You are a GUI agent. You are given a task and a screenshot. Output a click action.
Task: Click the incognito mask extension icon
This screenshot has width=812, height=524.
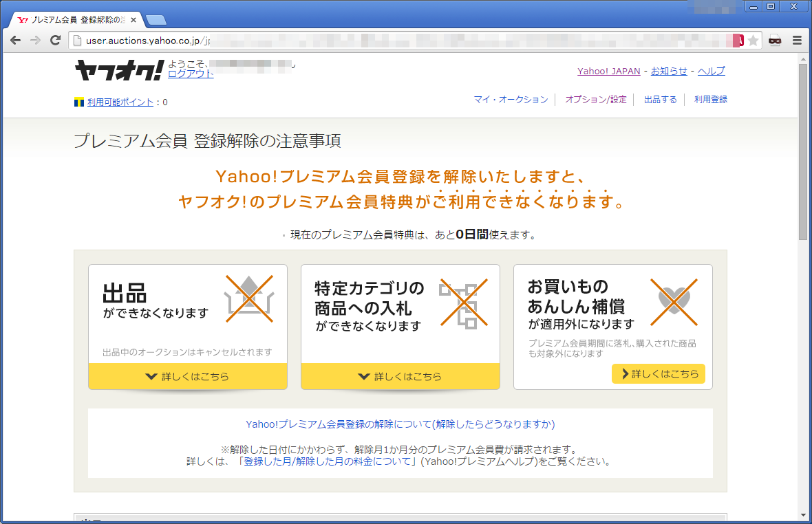(776, 41)
